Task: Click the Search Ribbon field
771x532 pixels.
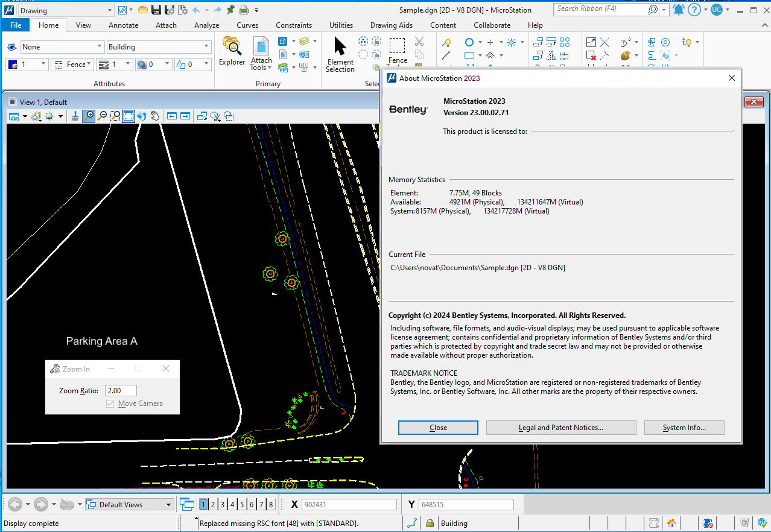Action: pos(606,10)
